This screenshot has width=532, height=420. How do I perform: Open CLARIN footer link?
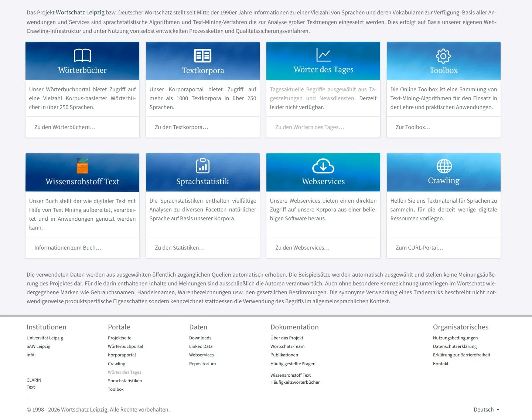(x=34, y=380)
